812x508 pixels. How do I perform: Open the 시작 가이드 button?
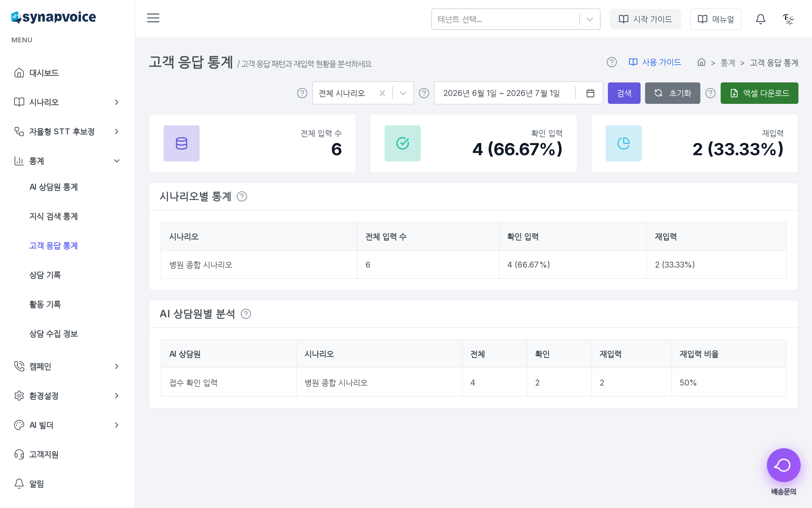point(645,19)
